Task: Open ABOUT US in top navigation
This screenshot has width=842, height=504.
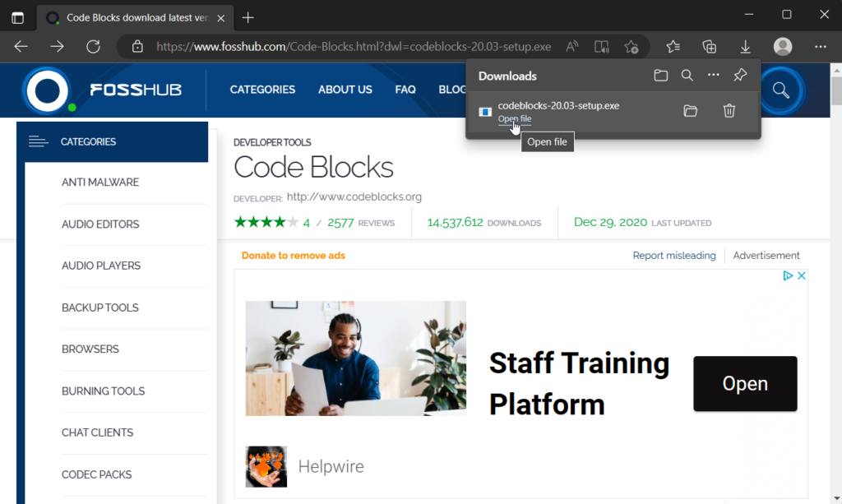Action: 345,90
